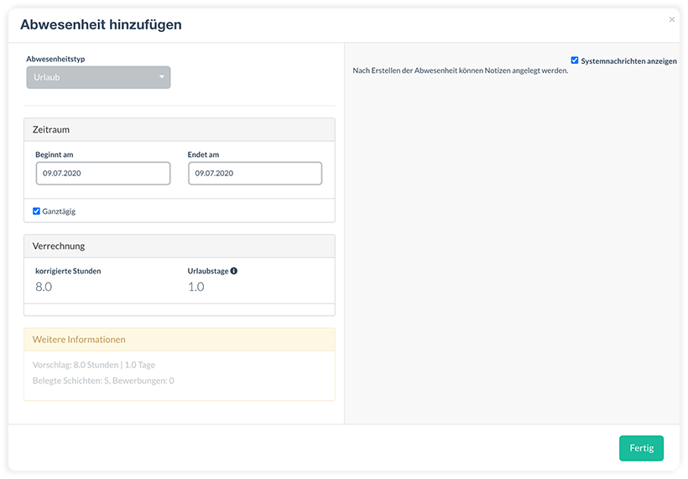This screenshot has width=688, height=479.
Task: Click the Urlaubstage value 1.0
Action: pyautogui.click(x=196, y=287)
